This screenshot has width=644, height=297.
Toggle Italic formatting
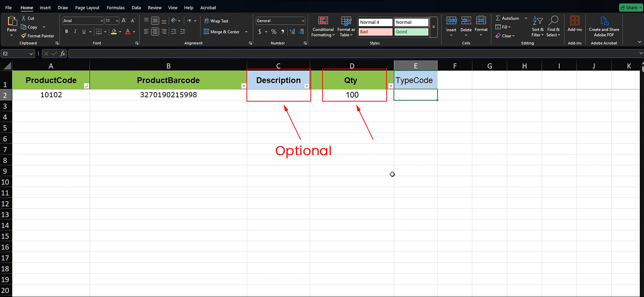75,32
